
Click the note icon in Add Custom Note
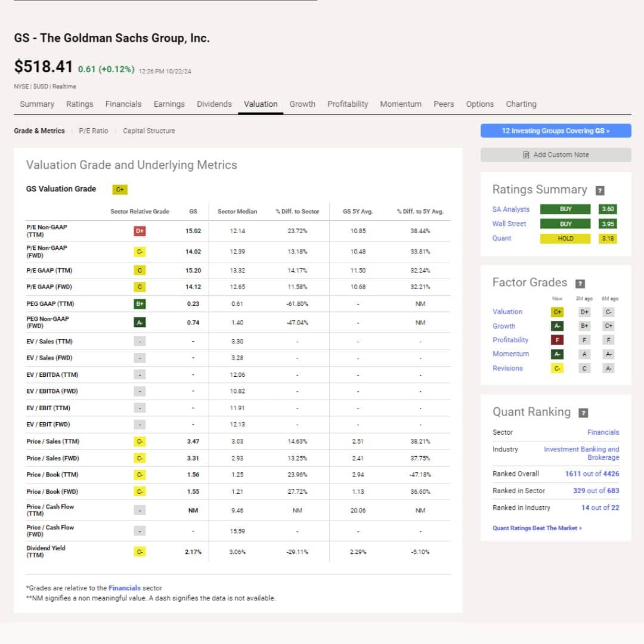[526, 155]
